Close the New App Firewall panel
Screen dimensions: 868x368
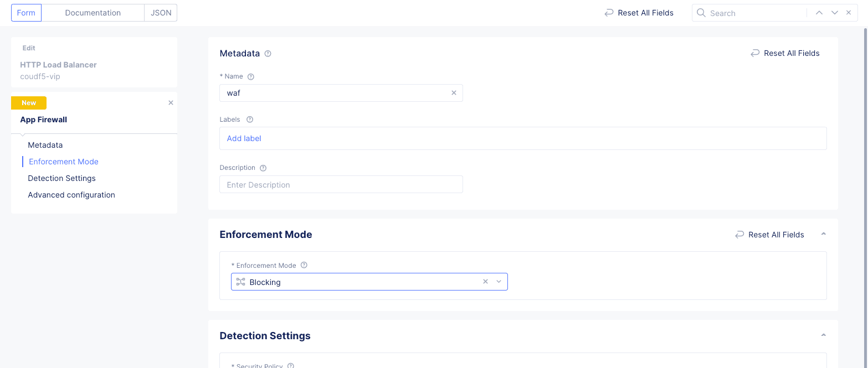click(x=171, y=102)
